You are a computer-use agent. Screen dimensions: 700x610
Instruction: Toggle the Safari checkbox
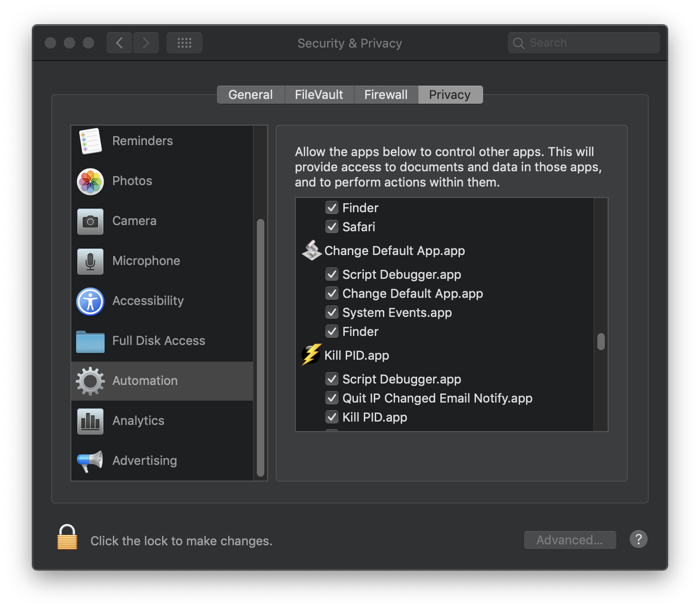(x=332, y=226)
